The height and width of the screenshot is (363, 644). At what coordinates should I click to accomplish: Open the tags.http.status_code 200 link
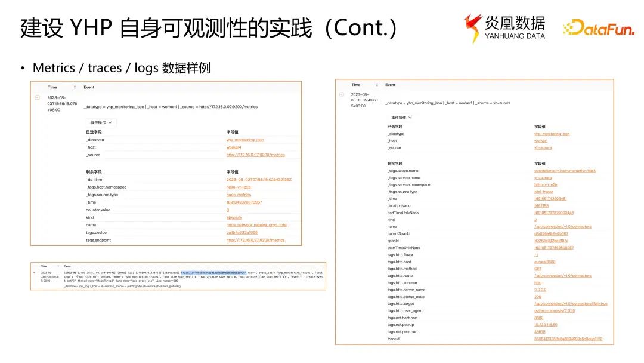pyautogui.click(x=538, y=297)
